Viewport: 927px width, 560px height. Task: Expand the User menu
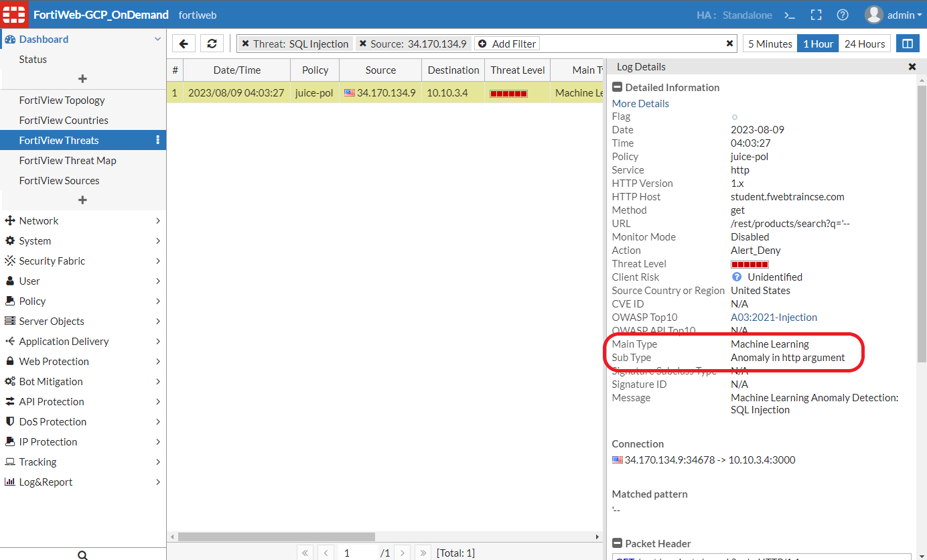click(83, 281)
